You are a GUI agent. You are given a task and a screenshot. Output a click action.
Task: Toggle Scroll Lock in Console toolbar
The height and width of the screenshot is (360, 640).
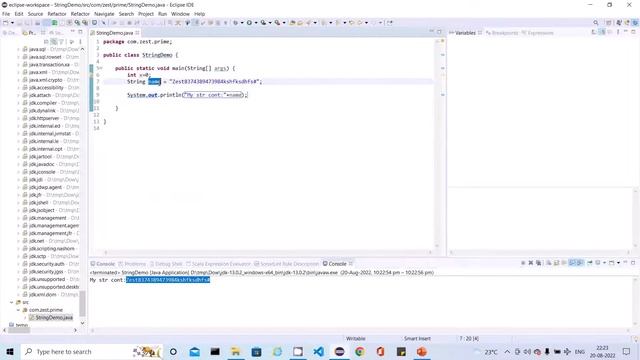pos(556,263)
